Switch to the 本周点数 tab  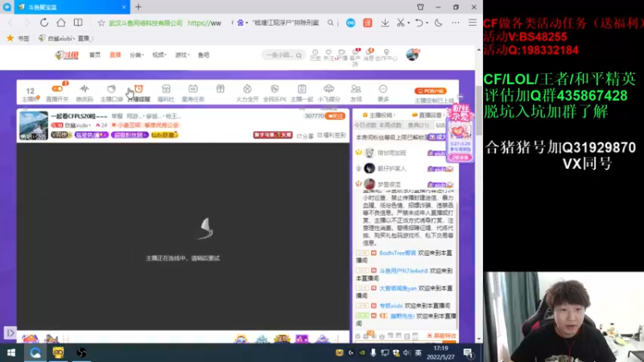coord(390,125)
